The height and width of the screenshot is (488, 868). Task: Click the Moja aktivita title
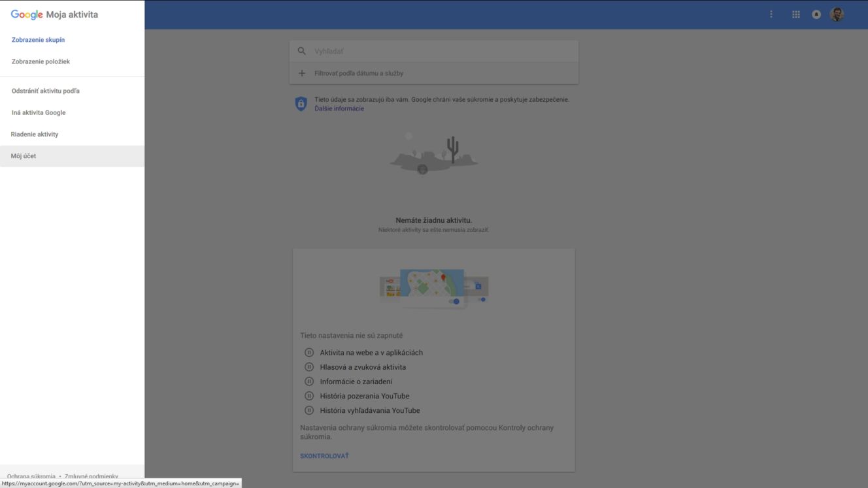(72, 14)
